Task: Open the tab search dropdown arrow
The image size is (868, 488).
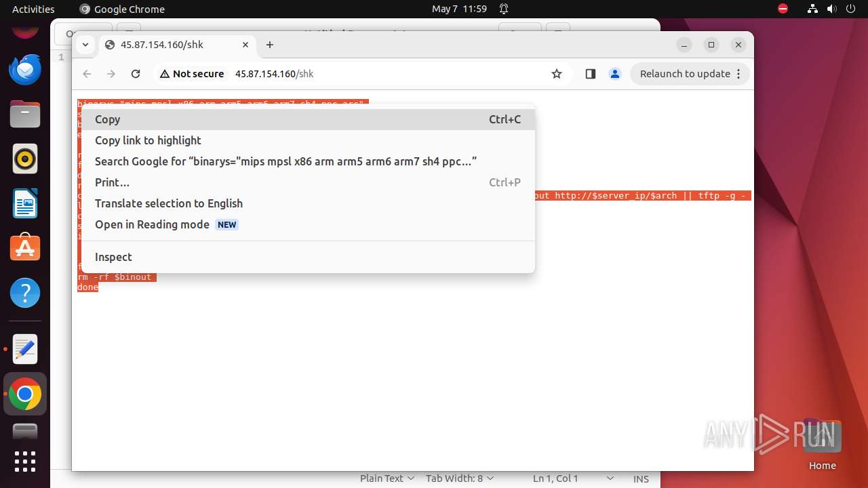Action: pyautogui.click(x=85, y=45)
